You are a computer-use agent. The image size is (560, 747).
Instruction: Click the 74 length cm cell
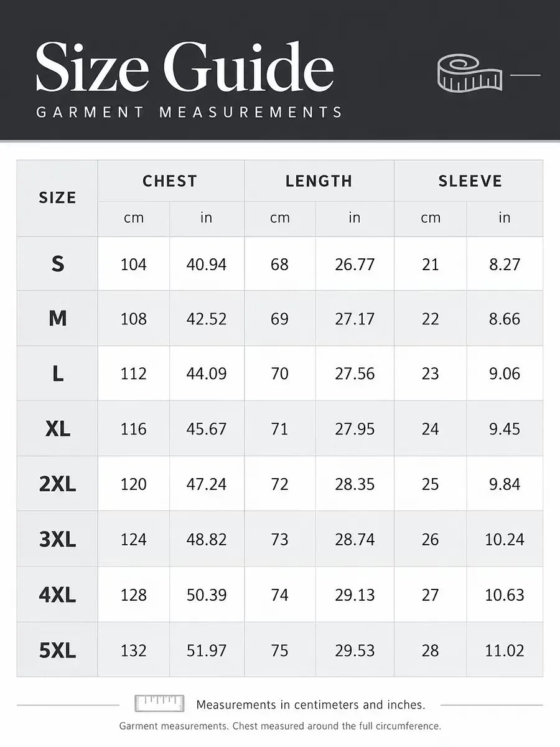coord(280,594)
